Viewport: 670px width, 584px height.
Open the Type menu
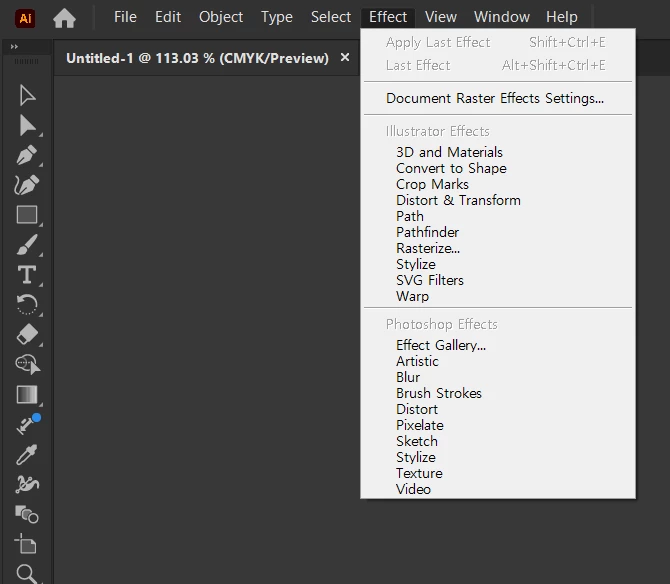click(x=277, y=17)
